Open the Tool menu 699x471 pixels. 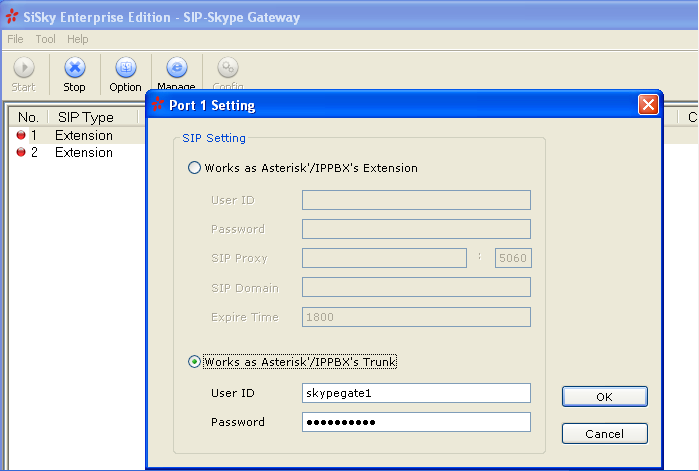tap(46, 39)
